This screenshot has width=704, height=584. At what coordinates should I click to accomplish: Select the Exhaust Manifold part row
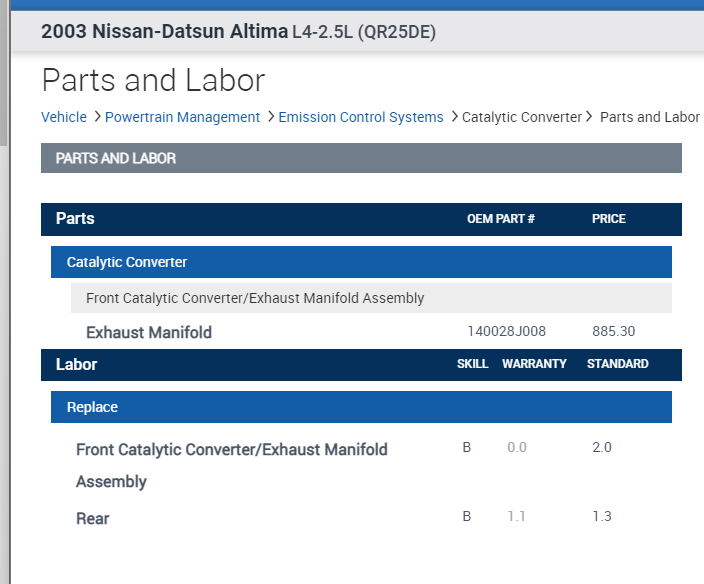[x=149, y=332]
